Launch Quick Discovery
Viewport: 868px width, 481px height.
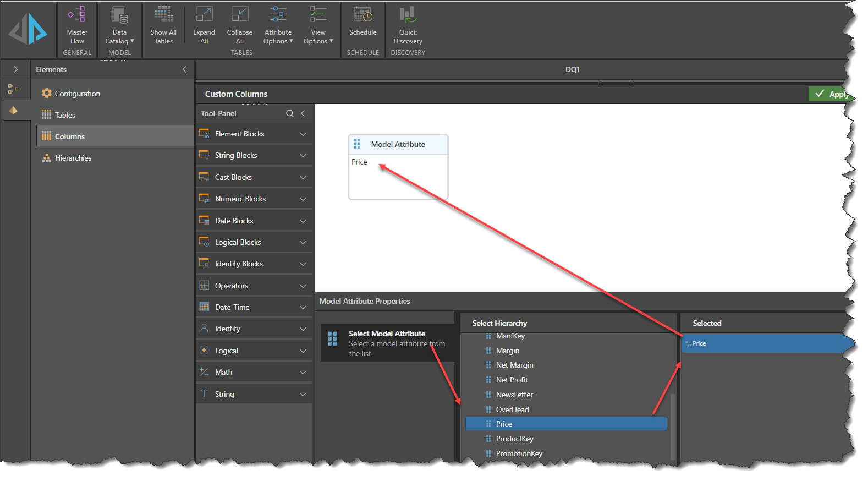tap(408, 25)
